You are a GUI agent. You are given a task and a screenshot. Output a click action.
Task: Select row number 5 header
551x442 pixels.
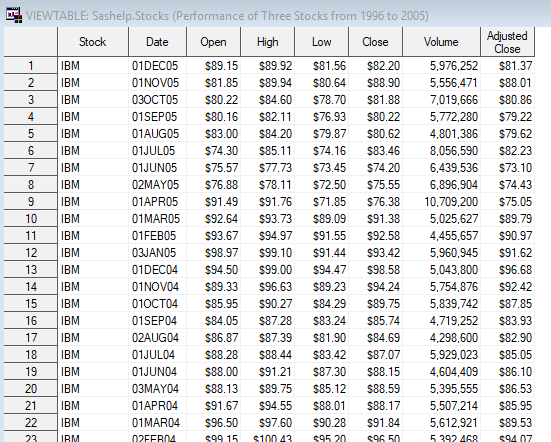tap(31, 134)
